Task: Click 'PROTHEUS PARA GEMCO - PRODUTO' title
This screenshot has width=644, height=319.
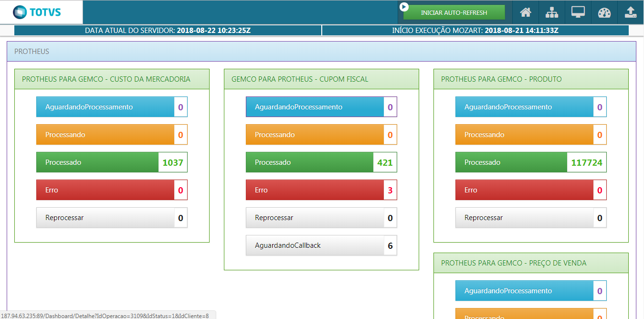Action: (501, 79)
